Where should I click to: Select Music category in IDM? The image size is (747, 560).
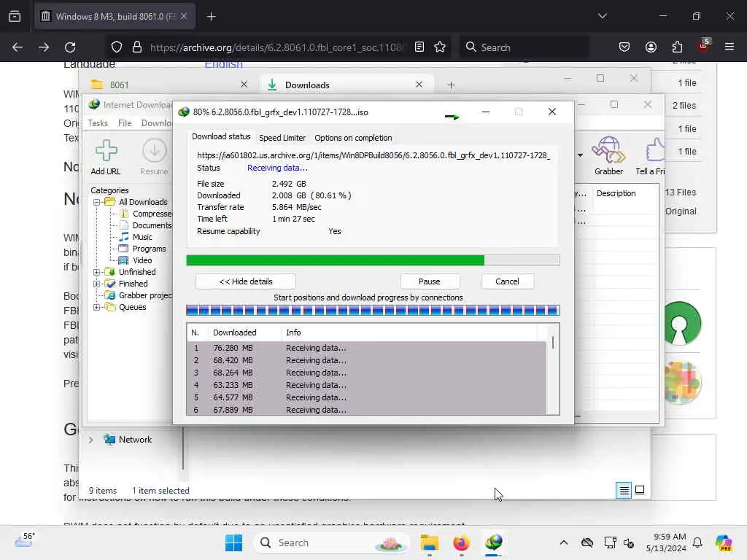[x=142, y=237]
